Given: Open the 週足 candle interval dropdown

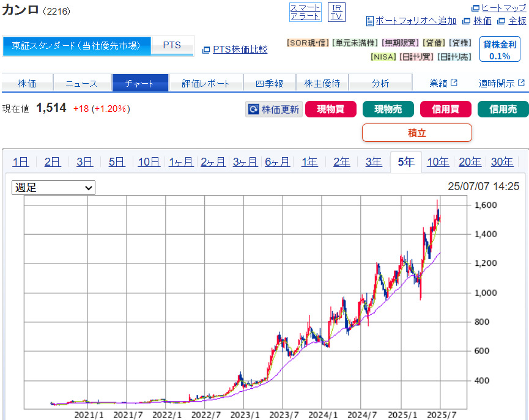Looking at the screenshot, I should pyautogui.click(x=53, y=188).
